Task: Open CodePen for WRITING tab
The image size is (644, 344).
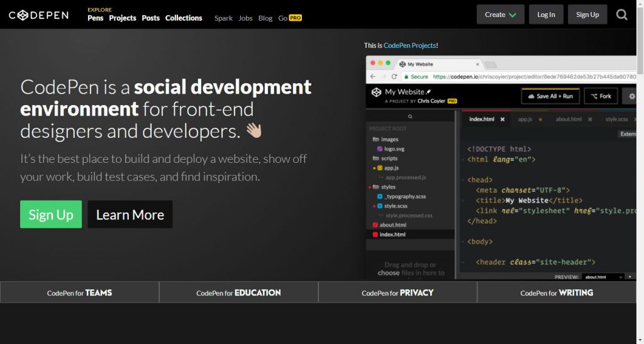Action: [557, 292]
